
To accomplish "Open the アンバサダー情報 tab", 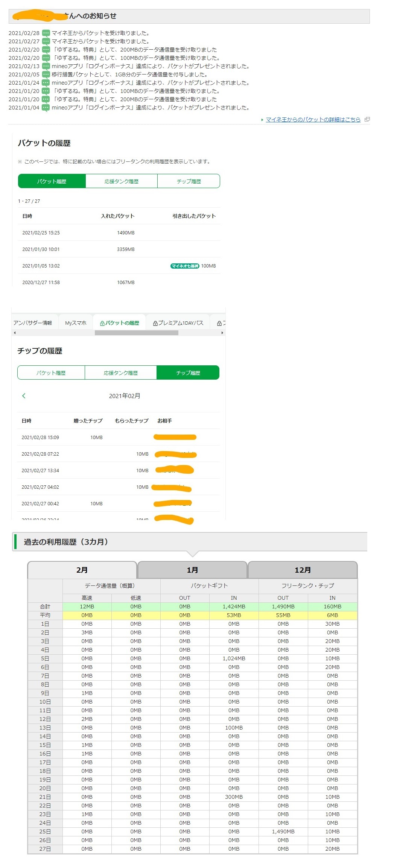I will (x=33, y=323).
